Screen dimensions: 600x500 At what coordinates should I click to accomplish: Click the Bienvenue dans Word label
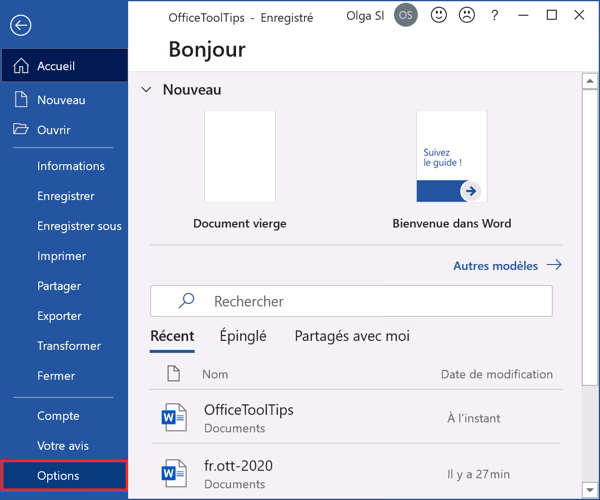point(452,223)
